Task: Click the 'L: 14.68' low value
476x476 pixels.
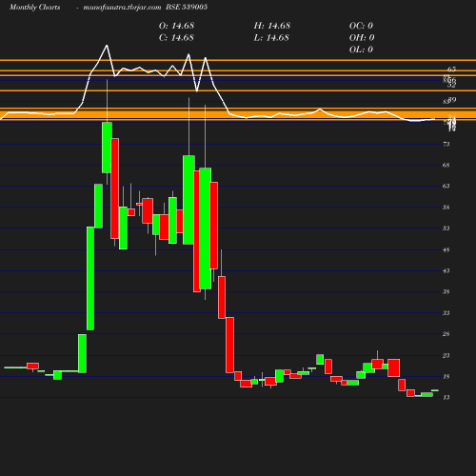Action: 271,38
